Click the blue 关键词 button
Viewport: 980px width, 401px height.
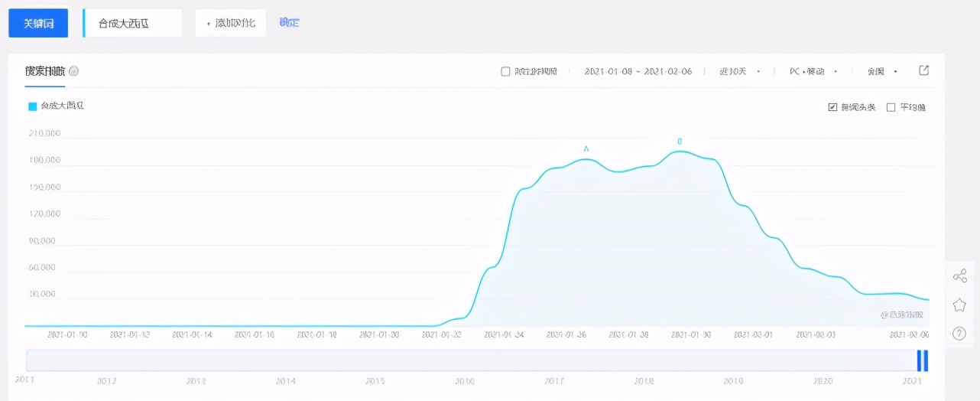coord(38,23)
